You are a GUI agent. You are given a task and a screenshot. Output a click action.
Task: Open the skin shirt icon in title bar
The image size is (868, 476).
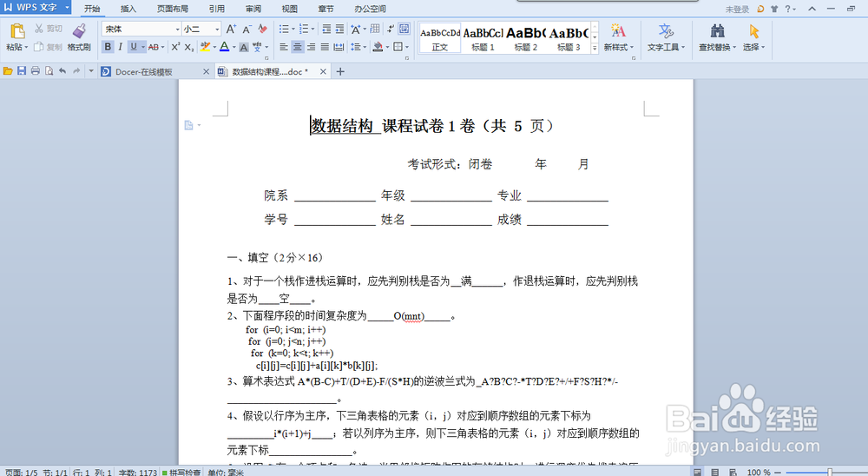click(774, 9)
